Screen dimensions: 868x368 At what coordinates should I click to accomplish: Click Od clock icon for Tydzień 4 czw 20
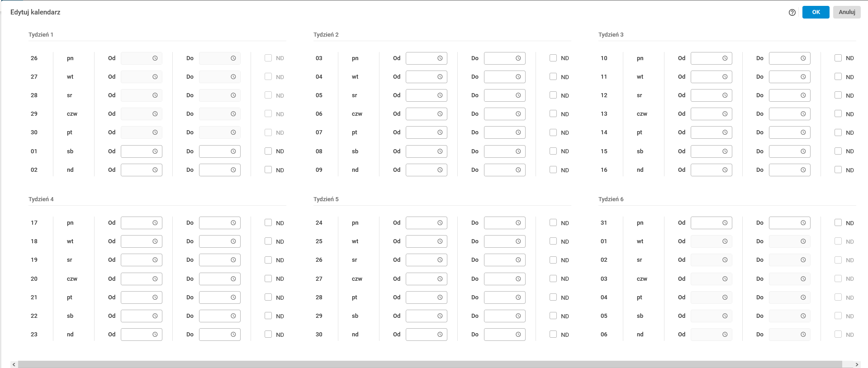pyautogui.click(x=155, y=279)
